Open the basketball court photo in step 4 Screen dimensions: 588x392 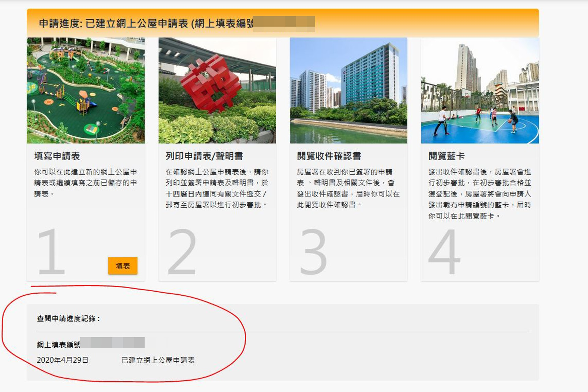[480, 90]
